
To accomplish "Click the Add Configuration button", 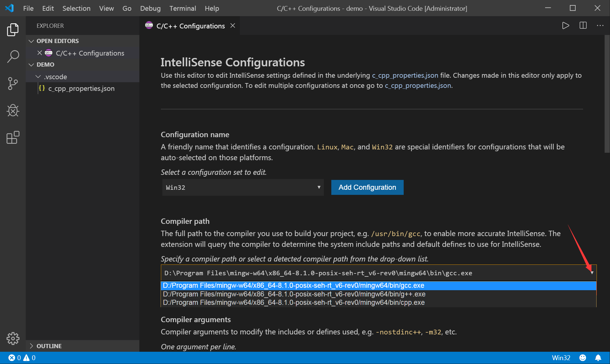I will pos(367,187).
